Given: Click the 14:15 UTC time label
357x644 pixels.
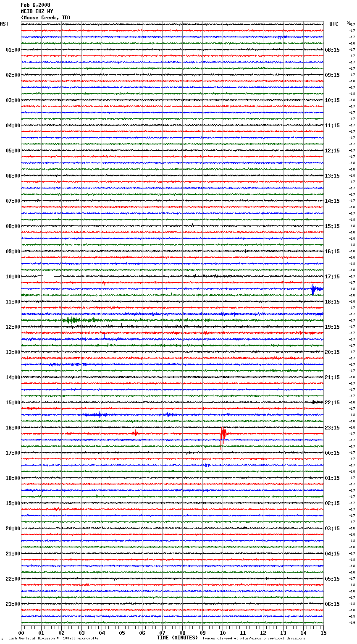Looking at the screenshot, I should (332, 201).
